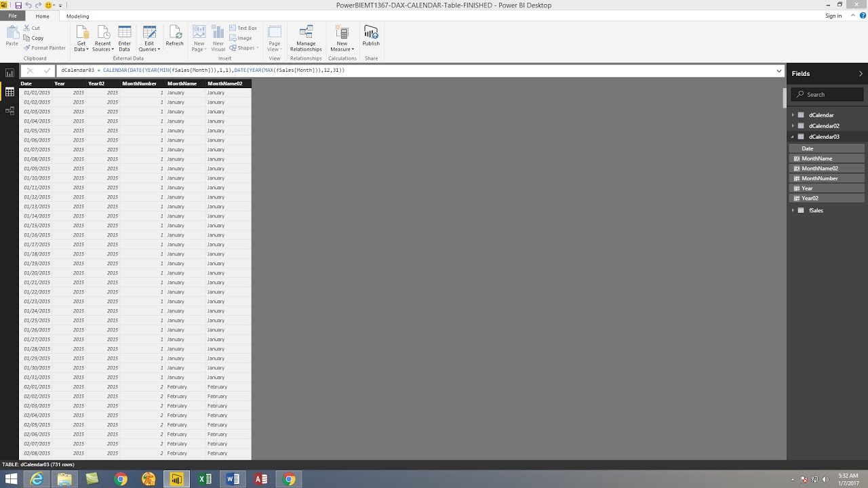The image size is (868, 488).
Task: Collapse the Fields pane with its arrow
Action: (x=861, y=73)
